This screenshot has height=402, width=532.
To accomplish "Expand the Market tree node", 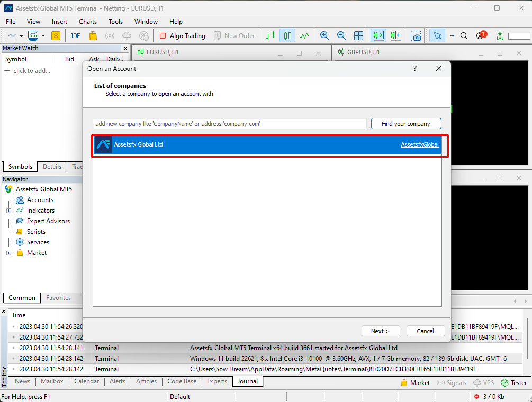I will [8, 253].
